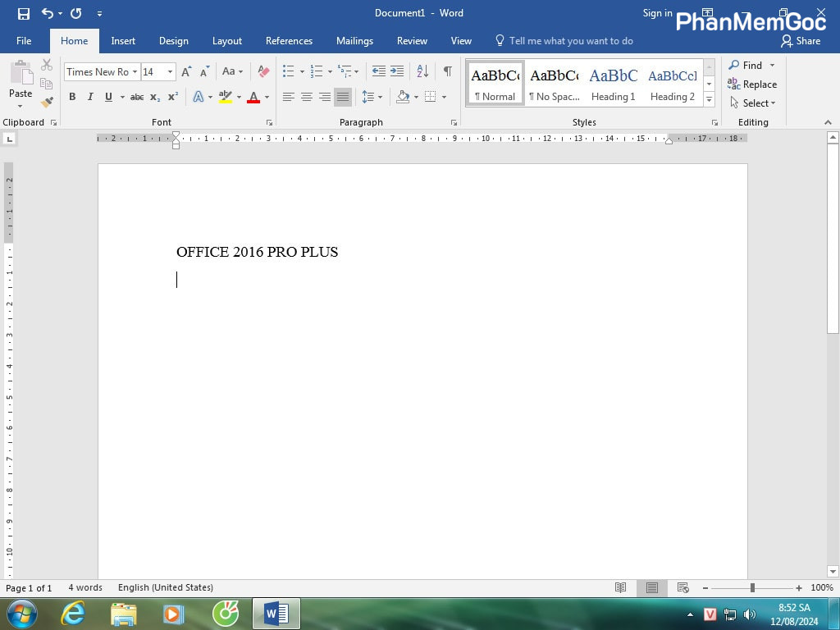This screenshot has width=840, height=630.
Task: Click the Increase Indent icon
Action: tap(397, 71)
